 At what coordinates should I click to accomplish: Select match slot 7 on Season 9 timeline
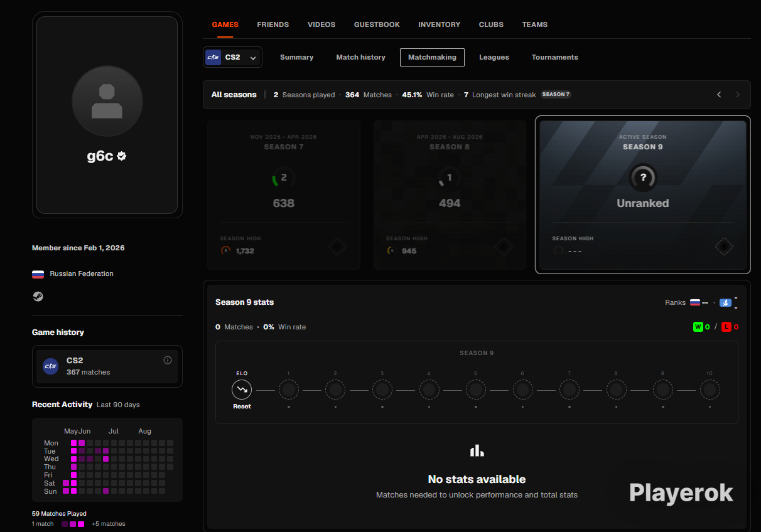(x=569, y=390)
